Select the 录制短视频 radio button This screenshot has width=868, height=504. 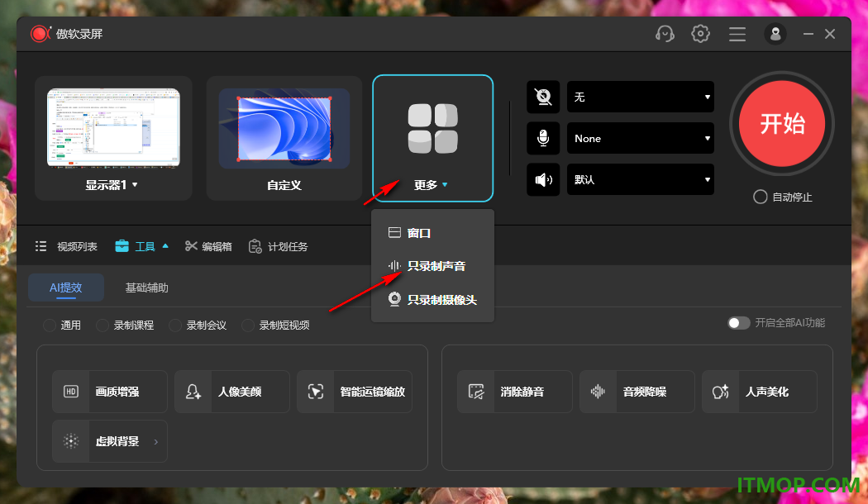[x=248, y=325]
